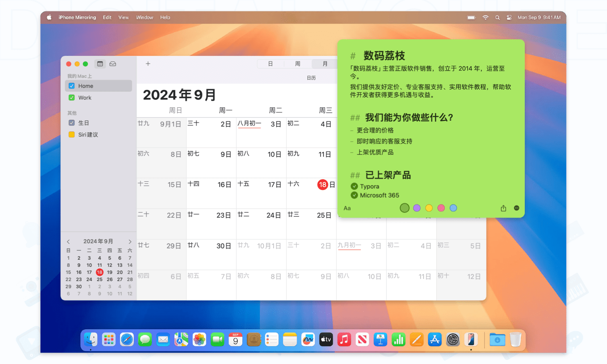This screenshot has width=607, height=364.
Task: Switch to the 周 week view
Action: (297, 64)
